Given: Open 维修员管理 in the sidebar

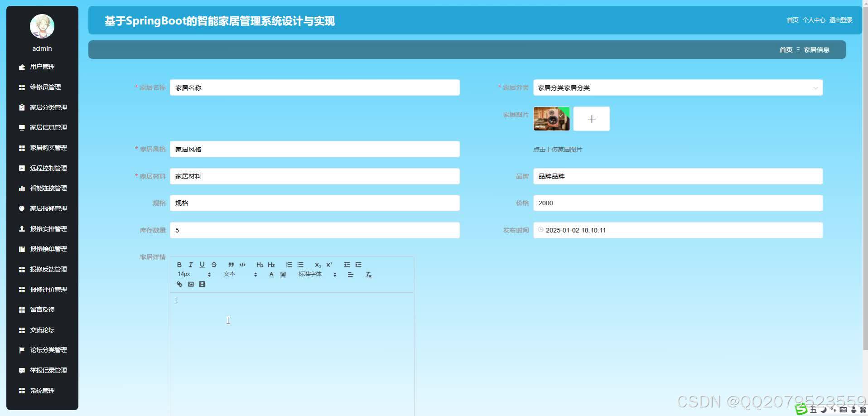Looking at the screenshot, I should 42,87.
